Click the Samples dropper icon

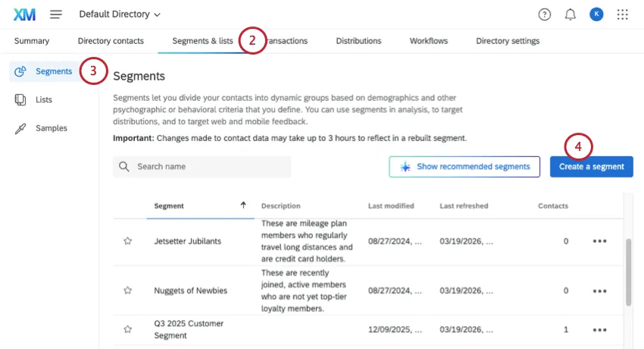20,128
